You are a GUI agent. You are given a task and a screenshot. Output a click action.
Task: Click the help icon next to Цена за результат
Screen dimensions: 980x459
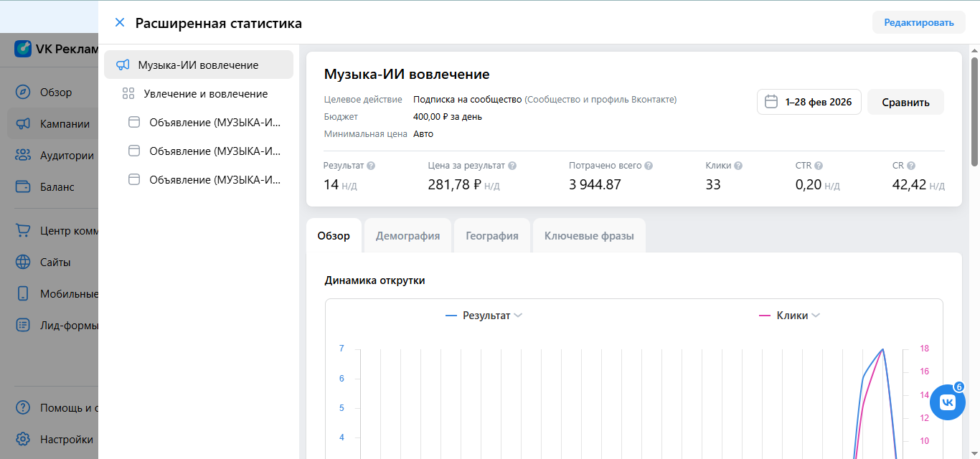click(x=512, y=166)
